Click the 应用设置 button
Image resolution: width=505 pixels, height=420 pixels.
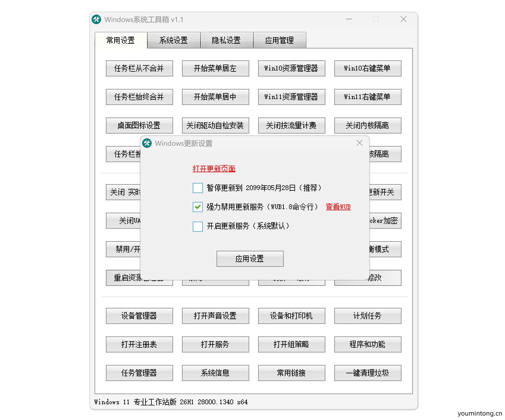click(250, 258)
